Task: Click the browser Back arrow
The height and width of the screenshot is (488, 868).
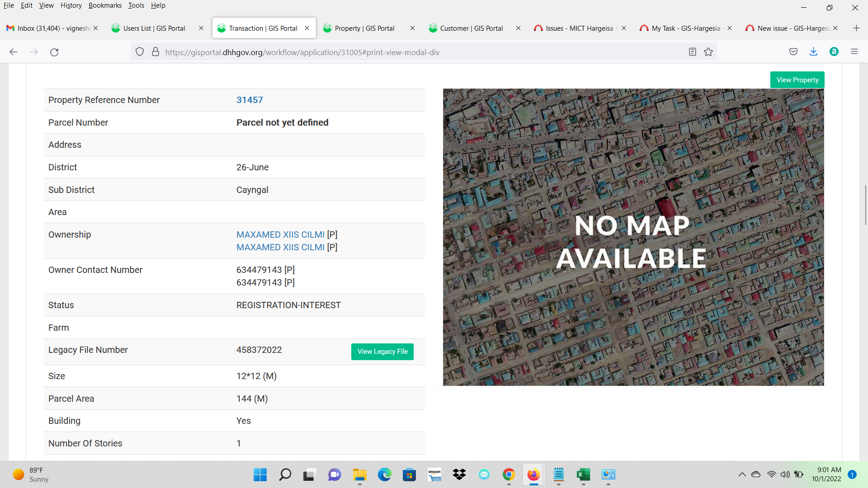Action: click(x=14, y=52)
